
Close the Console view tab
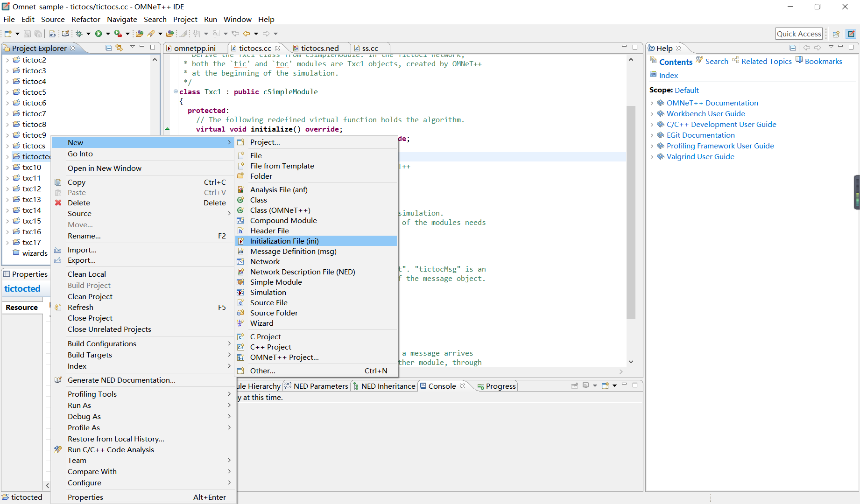(x=462, y=386)
